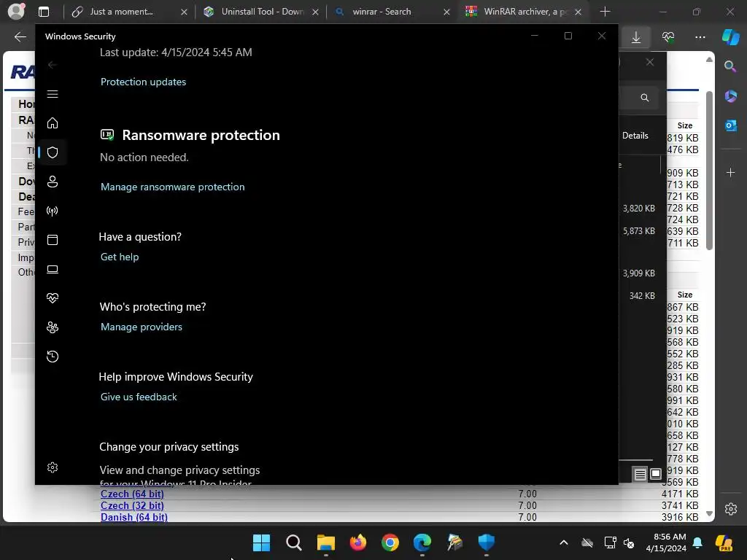Open App & browser control icon
747x560 pixels.
53,239
